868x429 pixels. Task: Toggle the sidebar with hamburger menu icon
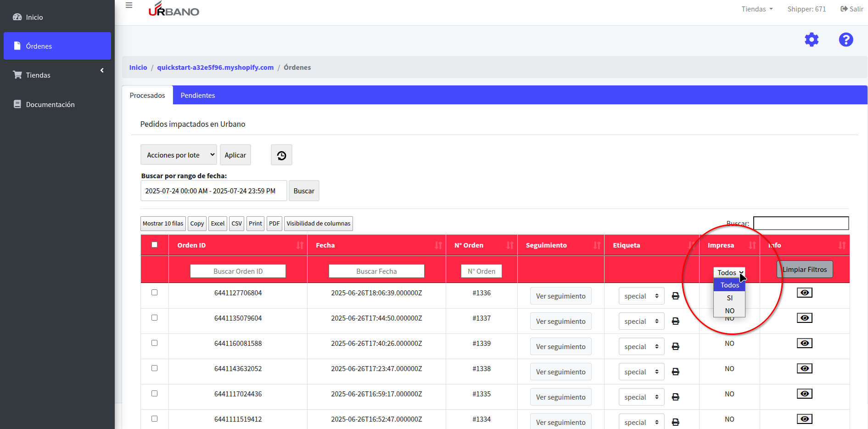(129, 6)
